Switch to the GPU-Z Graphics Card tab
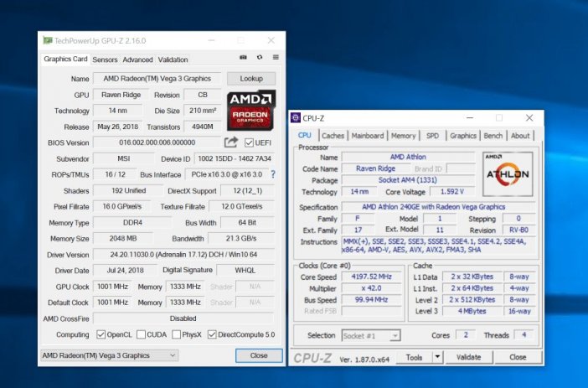 tap(65, 59)
